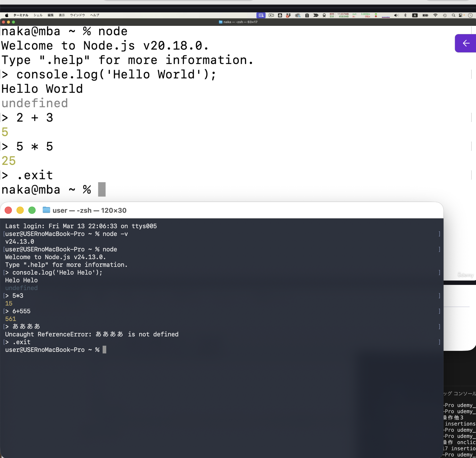Click the 'Uncaught ReferenceError' message line
The height and width of the screenshot is (458, 476).
[92, 334]
